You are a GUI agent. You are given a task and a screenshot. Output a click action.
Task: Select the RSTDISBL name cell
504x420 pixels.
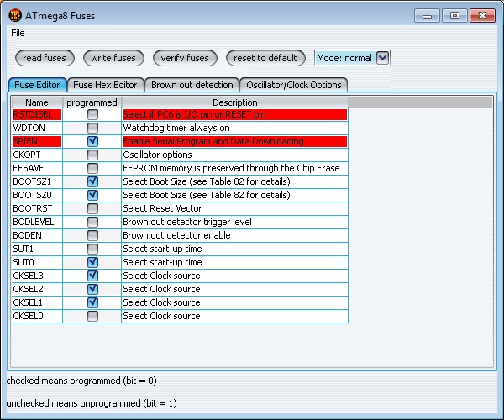(x=37, y=114)
